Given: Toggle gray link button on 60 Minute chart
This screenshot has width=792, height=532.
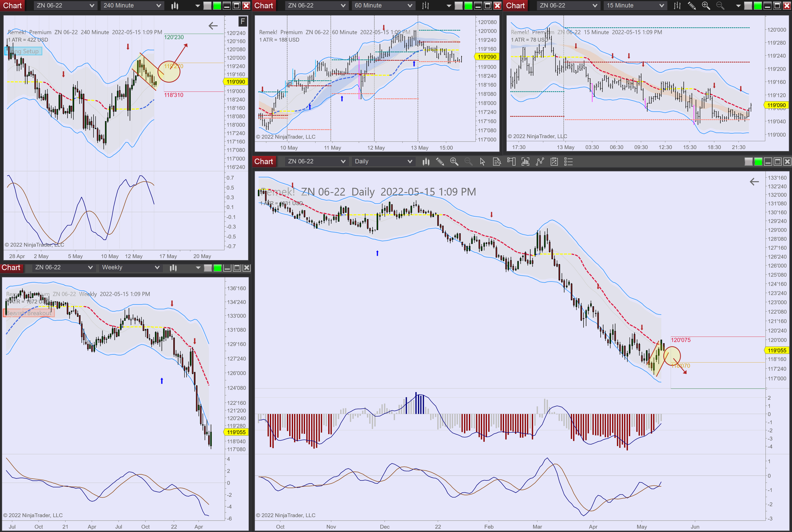Looking at the screenshot, I should coord(458,5).
